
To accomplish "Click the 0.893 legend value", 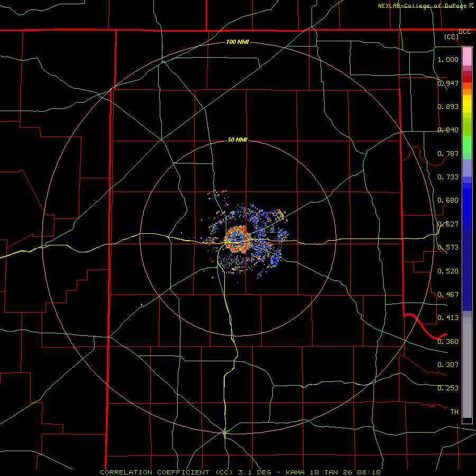I will [x=448, y=106].
